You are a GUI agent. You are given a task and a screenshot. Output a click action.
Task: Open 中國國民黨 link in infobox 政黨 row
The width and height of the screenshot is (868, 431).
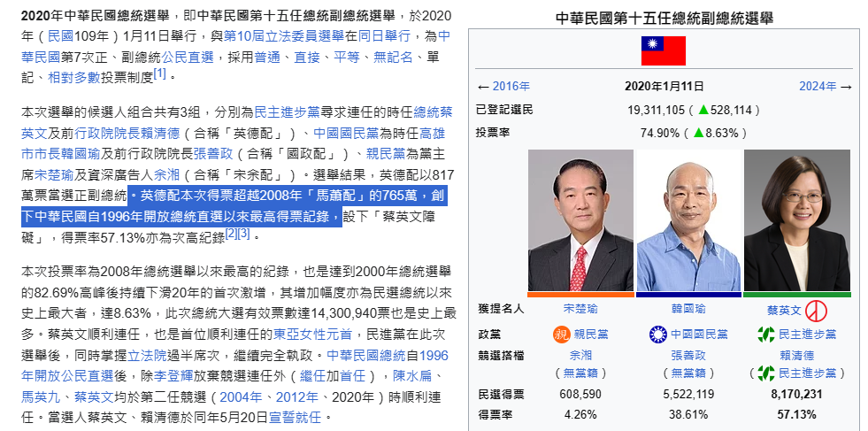(699, 334)
